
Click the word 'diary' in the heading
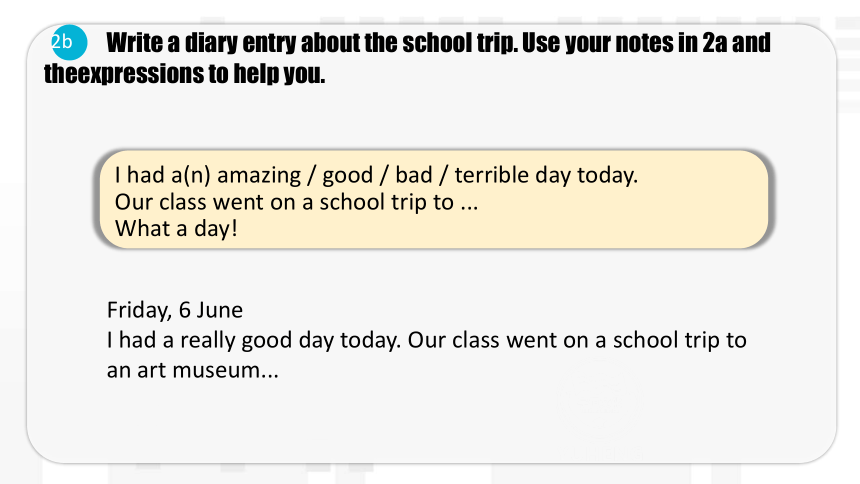click(211, 43)
